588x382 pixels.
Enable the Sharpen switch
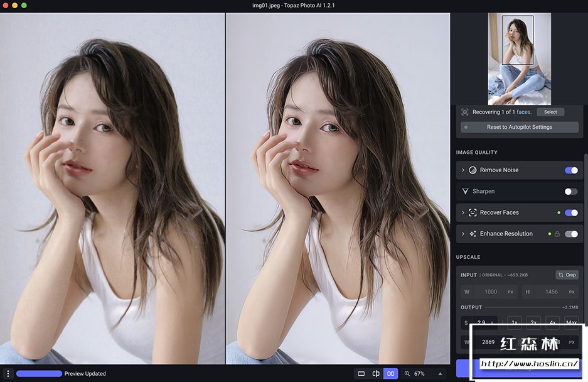click(x=571, y=192)
